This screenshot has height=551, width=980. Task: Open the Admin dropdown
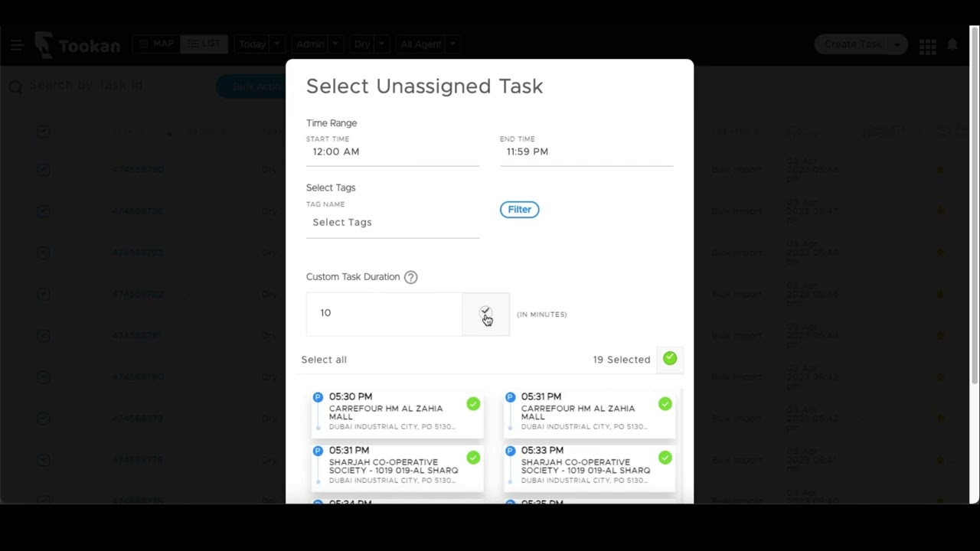[317, 44]
